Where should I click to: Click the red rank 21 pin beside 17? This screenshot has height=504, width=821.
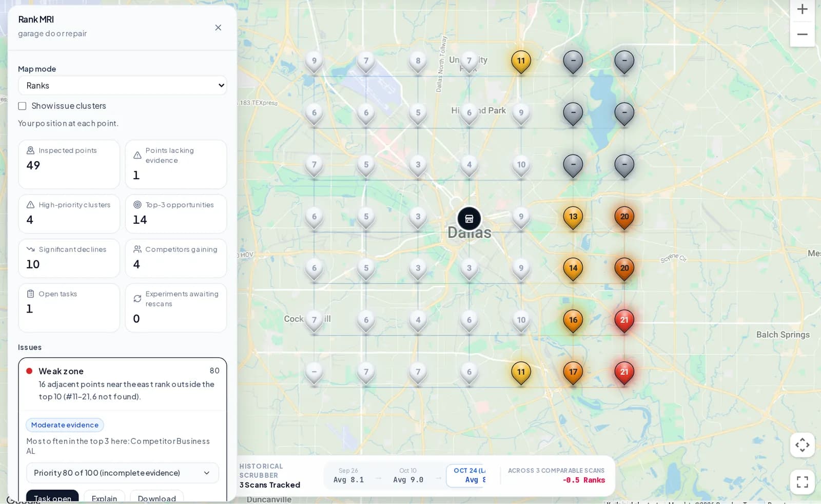(x=624, y=374)
